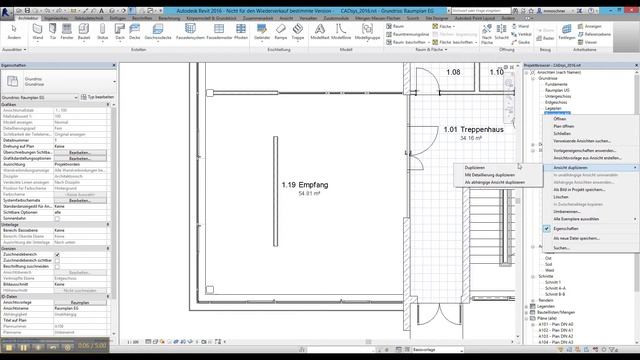The height and width of the screenshot is (360, 640).
Task: Close the Eigenschaften panel
Action: coord(114,65)
